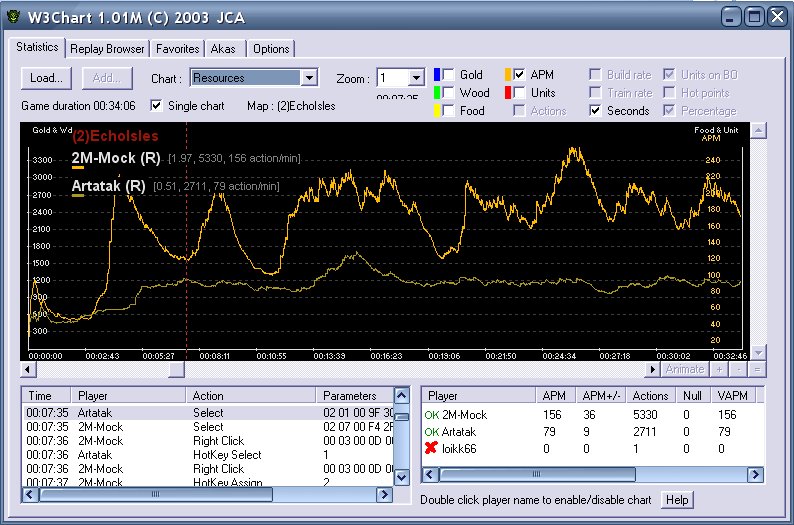
Task: Click the OK status icon beside Artatak
Action: (431, 432)
